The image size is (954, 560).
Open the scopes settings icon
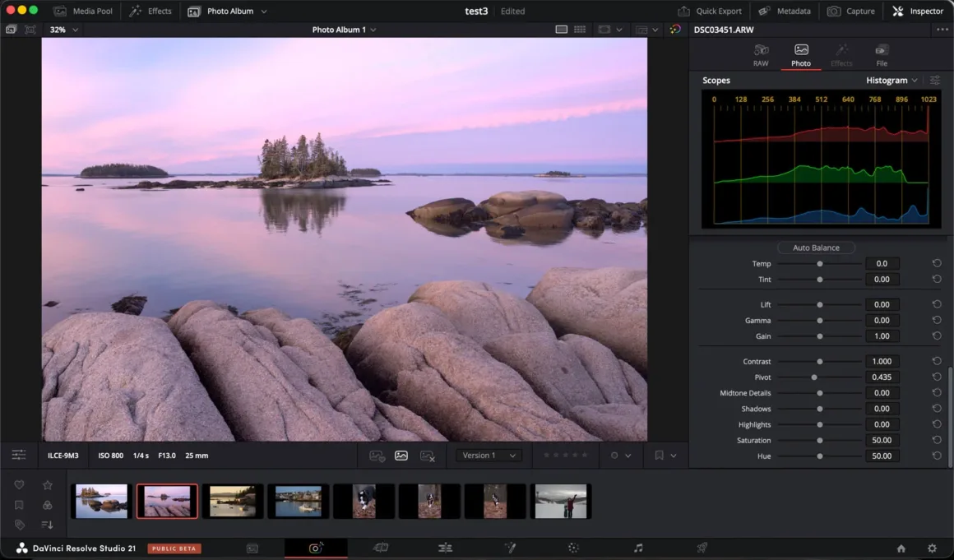pos(935,81)
